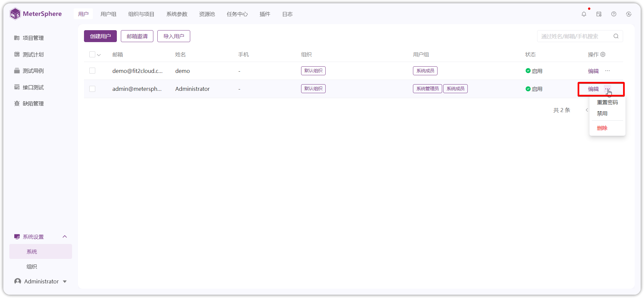Click the 邮箱邀请 button
The image size is (644, 298).
point(137,36)
